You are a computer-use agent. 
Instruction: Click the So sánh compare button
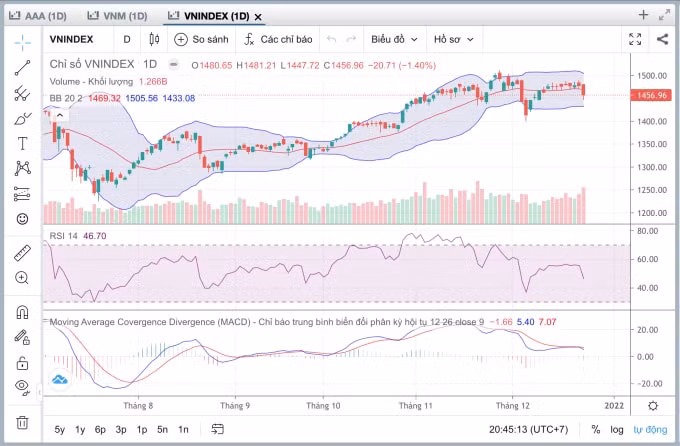pyautogui.click(x=201, y=39)
